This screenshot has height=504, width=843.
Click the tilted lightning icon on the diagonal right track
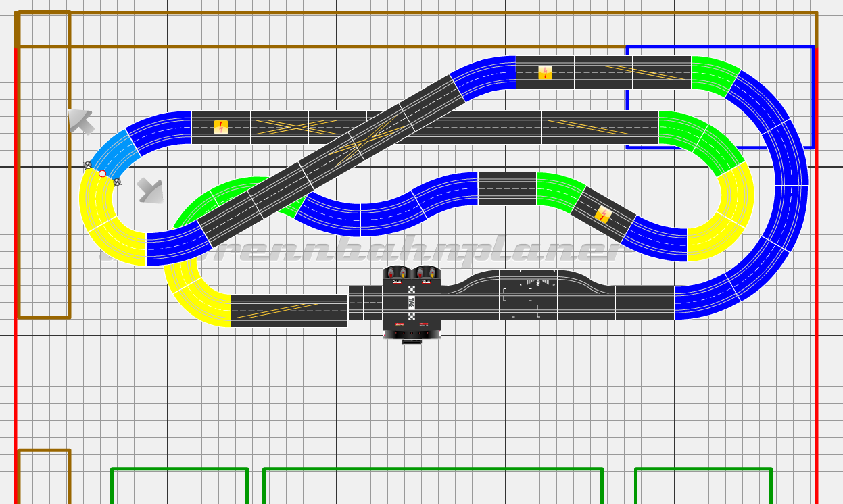click(x=603, y=215)
